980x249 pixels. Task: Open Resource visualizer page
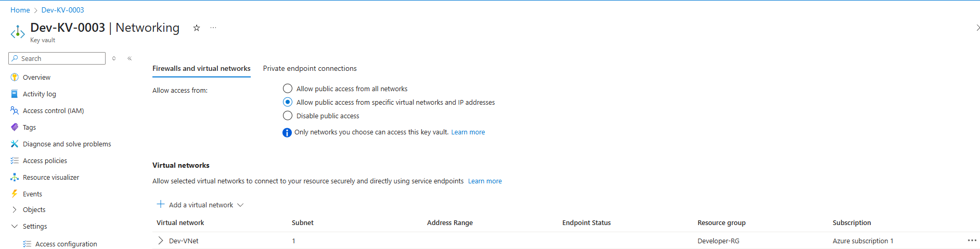[51, 177]
